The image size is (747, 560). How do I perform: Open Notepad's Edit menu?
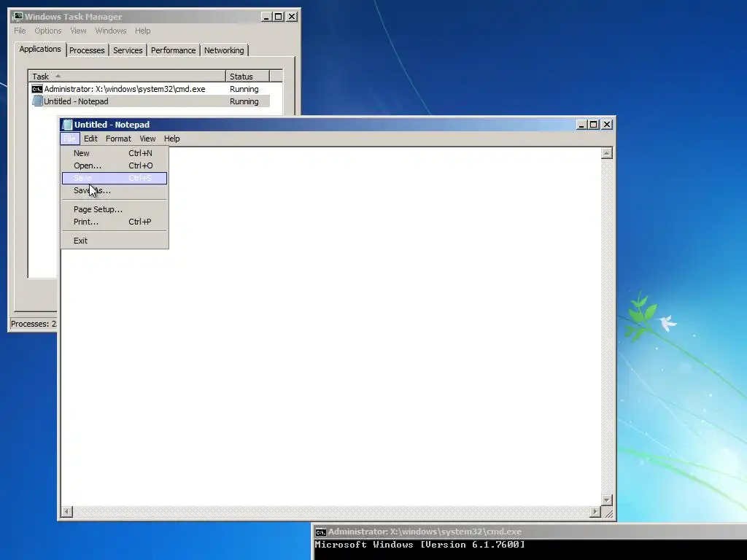click(90, 139)
